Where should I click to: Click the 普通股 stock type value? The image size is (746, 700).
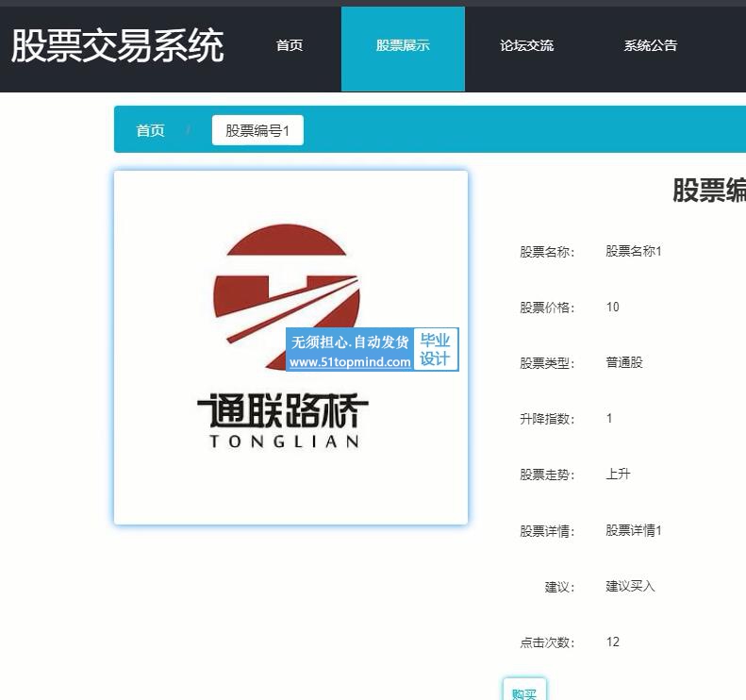coord(624,362)
